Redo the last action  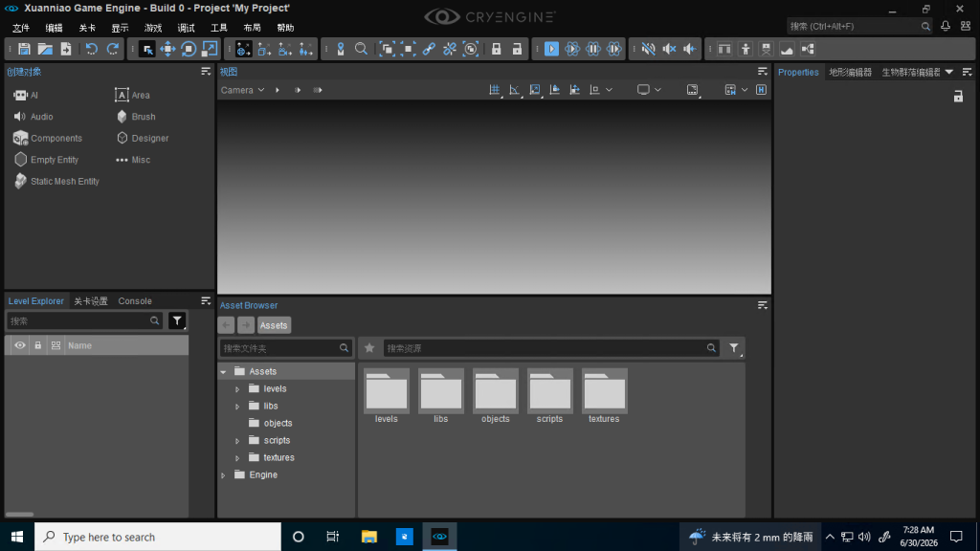point(113,49)
